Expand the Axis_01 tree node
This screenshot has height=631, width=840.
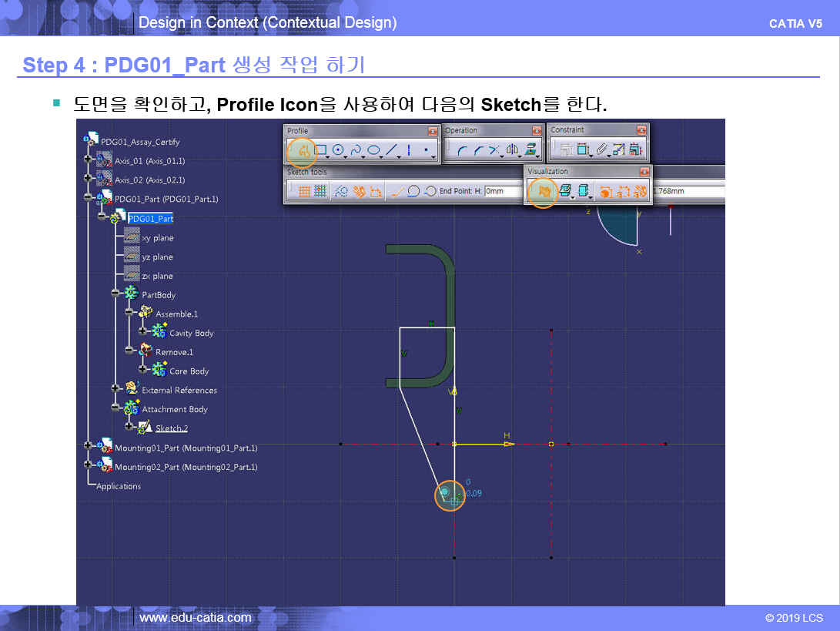click(89, 160)
